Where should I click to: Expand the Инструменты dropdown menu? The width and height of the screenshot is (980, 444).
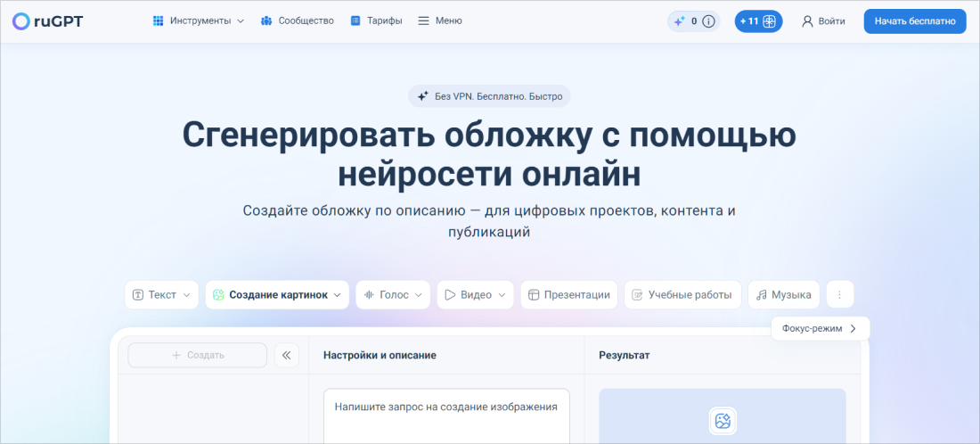click(198, 21)
